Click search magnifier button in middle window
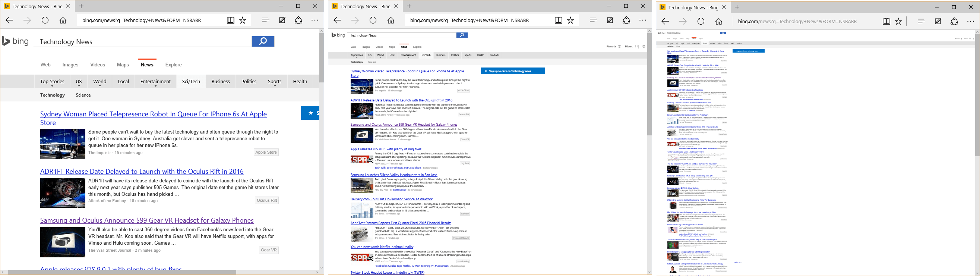 (462, 35)
